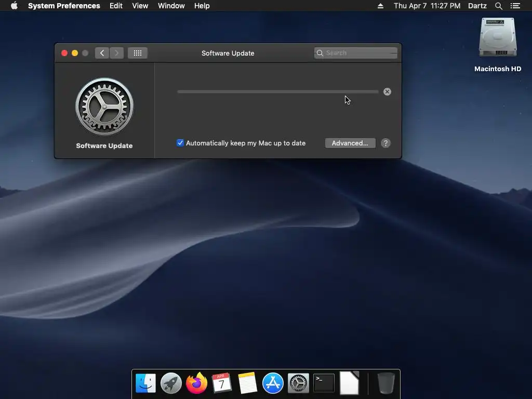The height and width of the screenshot is (399, 532).
Task: Open Calendar from the Dock
Action: [x=221, y=383]
